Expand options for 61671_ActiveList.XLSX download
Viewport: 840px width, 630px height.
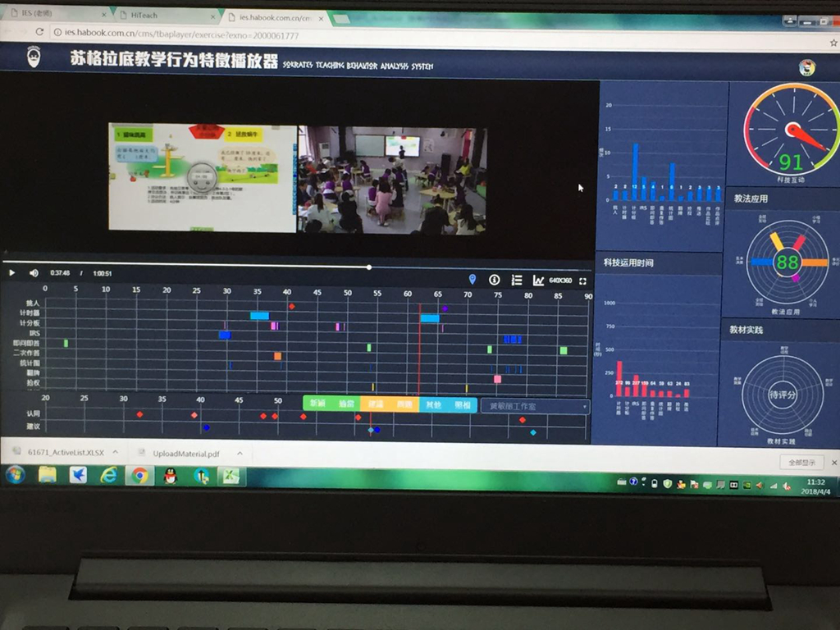click(x=116, y=452)
